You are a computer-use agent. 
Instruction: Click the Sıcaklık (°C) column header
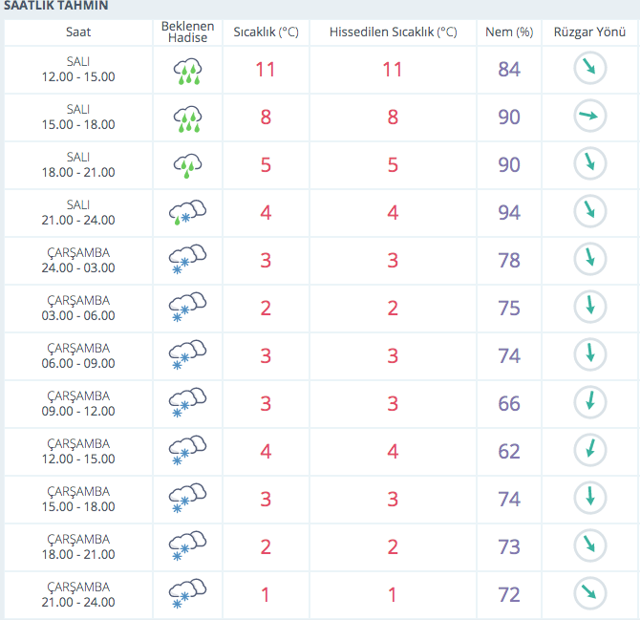click(266, 32)
